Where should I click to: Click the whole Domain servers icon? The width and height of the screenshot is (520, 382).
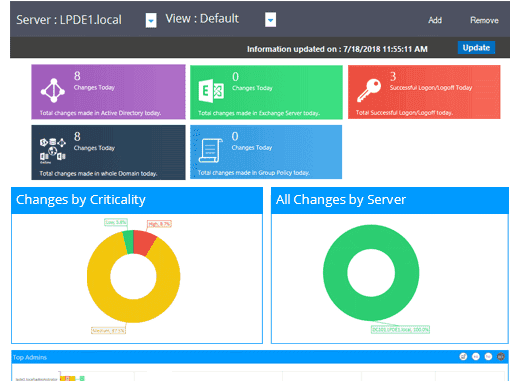(x=53, y=151)
